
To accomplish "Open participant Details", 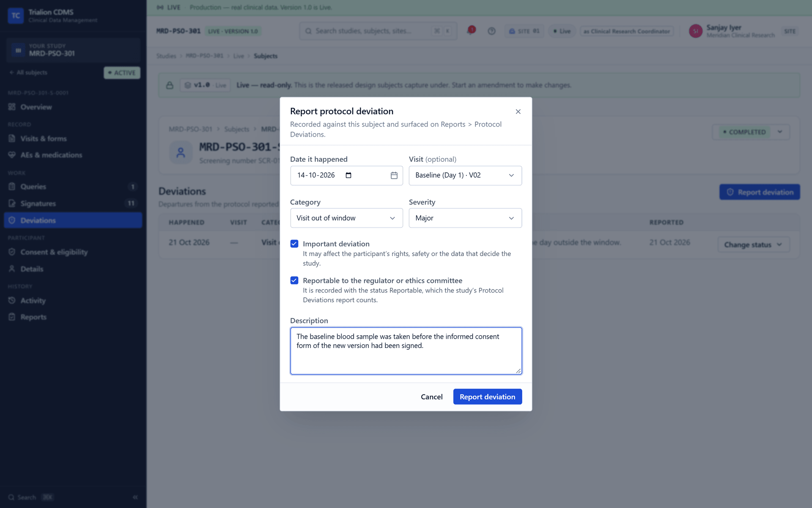I will (x=73, y=269).
